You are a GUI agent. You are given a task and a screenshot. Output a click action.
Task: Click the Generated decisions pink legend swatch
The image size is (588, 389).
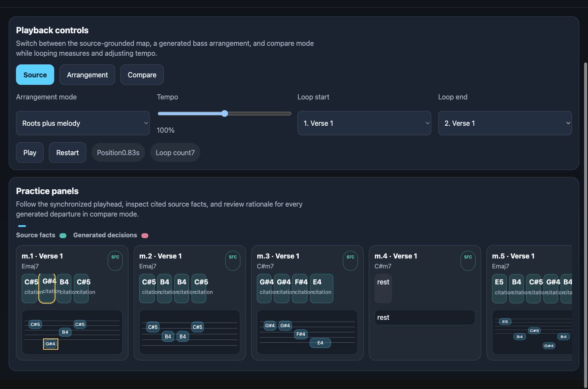pos(145,236)
